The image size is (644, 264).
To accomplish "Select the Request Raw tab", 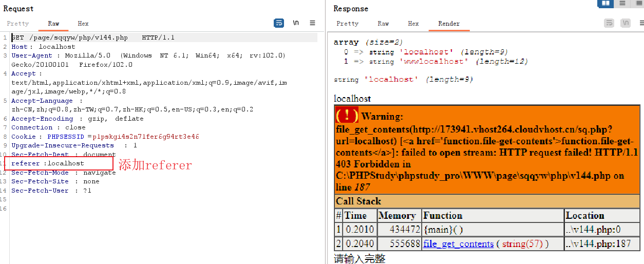I will click(x=53, y=24).
